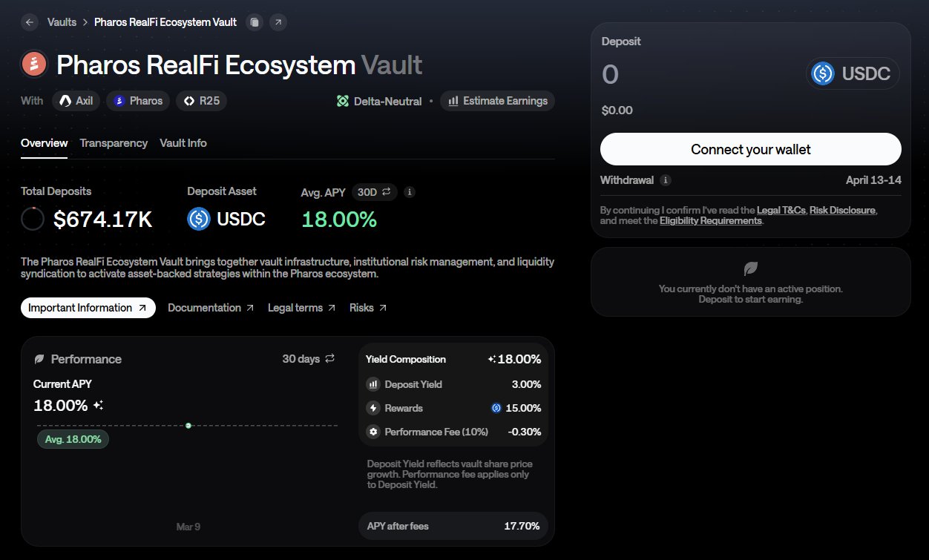929x560 pixels.
Task: Copy the vault address icon
Action: [x=255, y=22]
